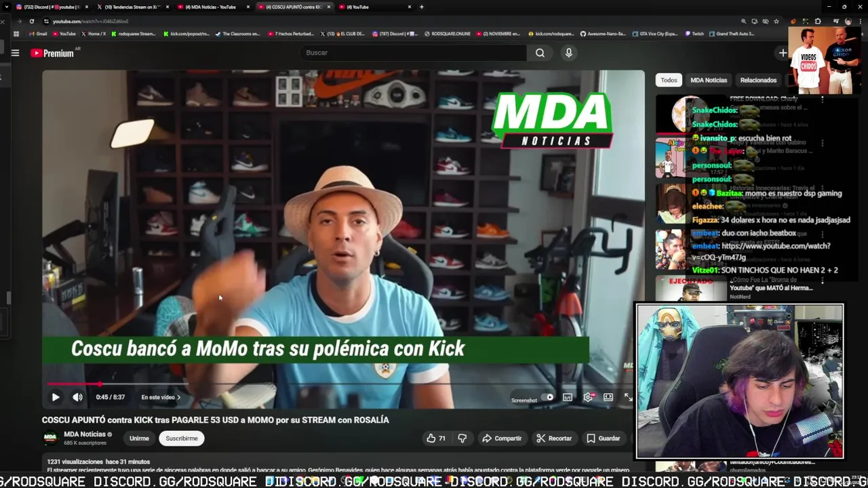Click the search magnifier button

540,53
